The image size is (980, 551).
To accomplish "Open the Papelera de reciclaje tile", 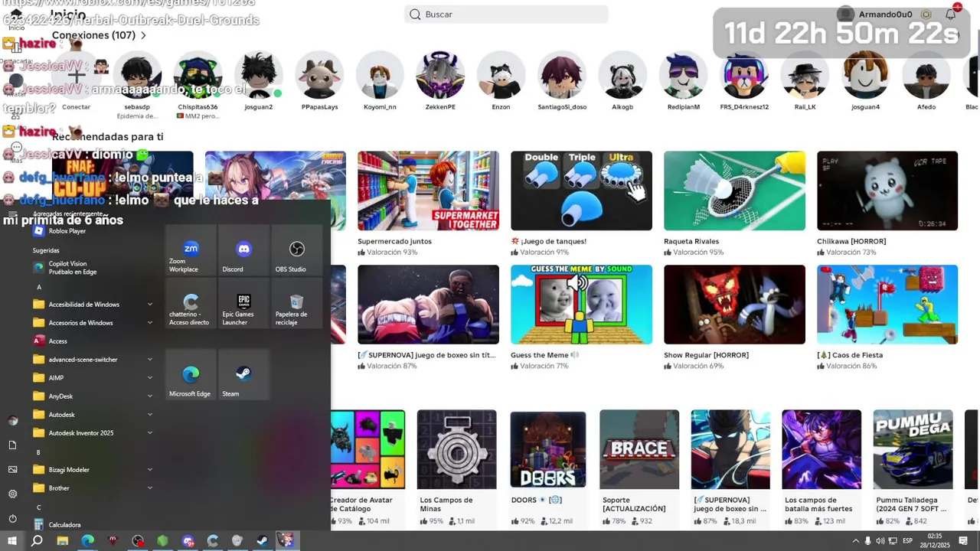I will click(296, 302).
